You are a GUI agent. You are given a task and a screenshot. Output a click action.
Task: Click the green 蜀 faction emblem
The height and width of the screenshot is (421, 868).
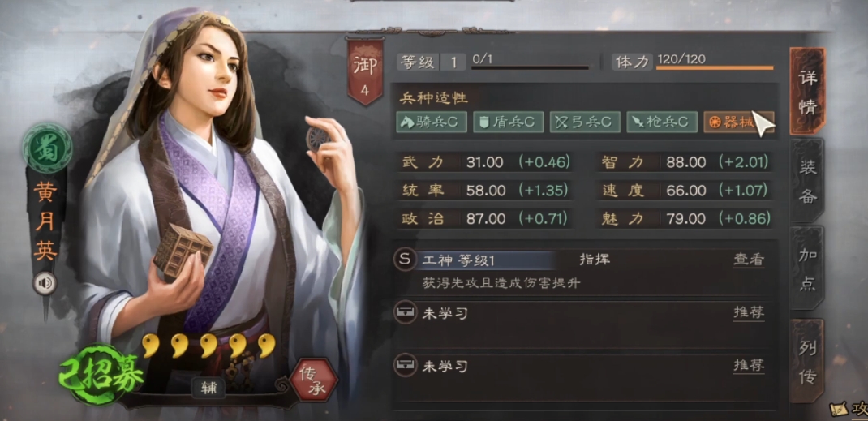(47, 148)
